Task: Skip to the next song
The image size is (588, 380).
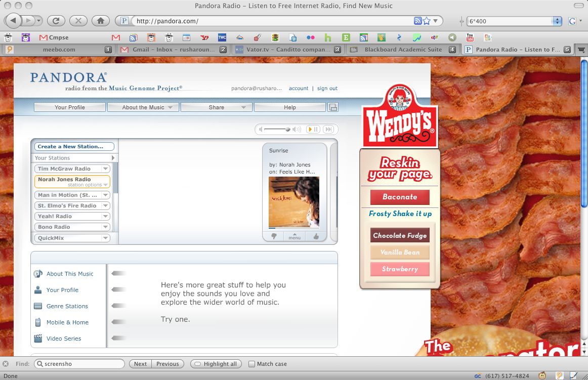Action: tap(328, 130)
